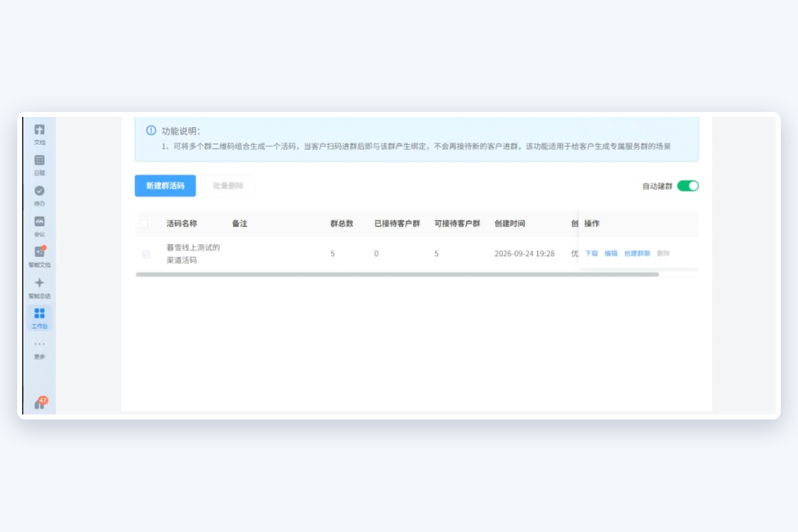Click the table's horizontal scrollbar

point(397,274)
